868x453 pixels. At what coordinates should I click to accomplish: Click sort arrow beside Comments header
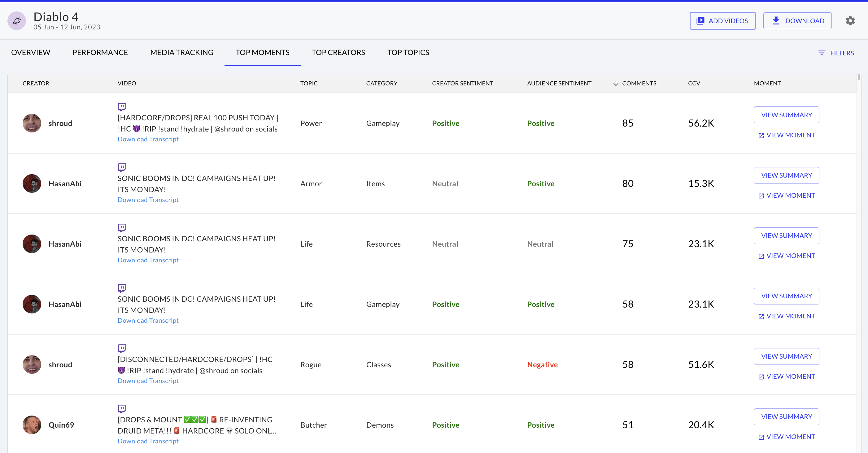pyautogui.click(x=616, y=83)
